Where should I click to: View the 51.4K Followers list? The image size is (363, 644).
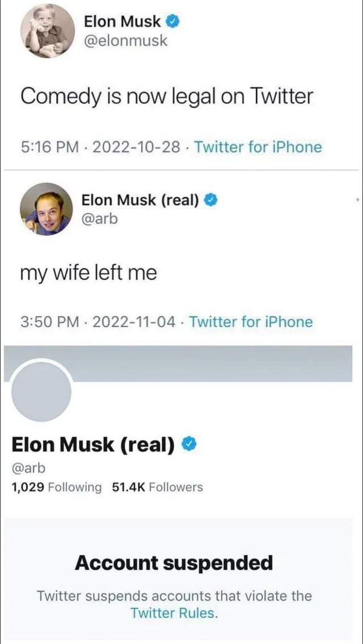pyautogui.click(x=157, y=487)
